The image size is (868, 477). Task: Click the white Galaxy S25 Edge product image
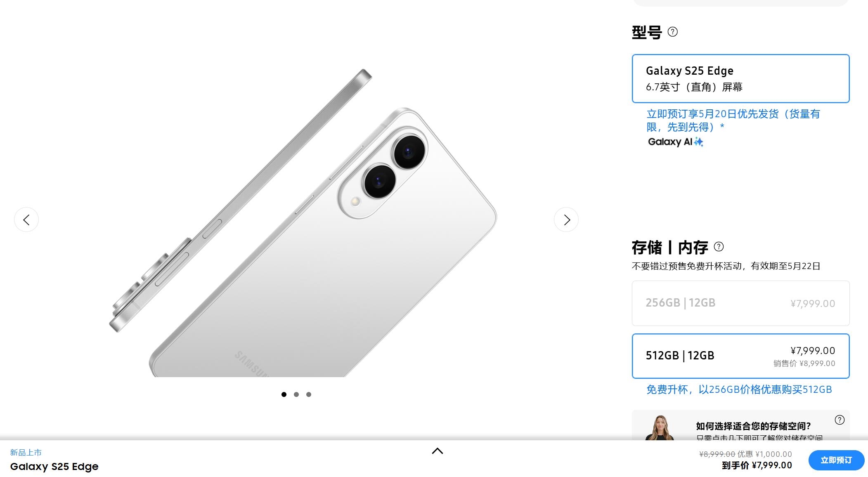tap(303, 223)
